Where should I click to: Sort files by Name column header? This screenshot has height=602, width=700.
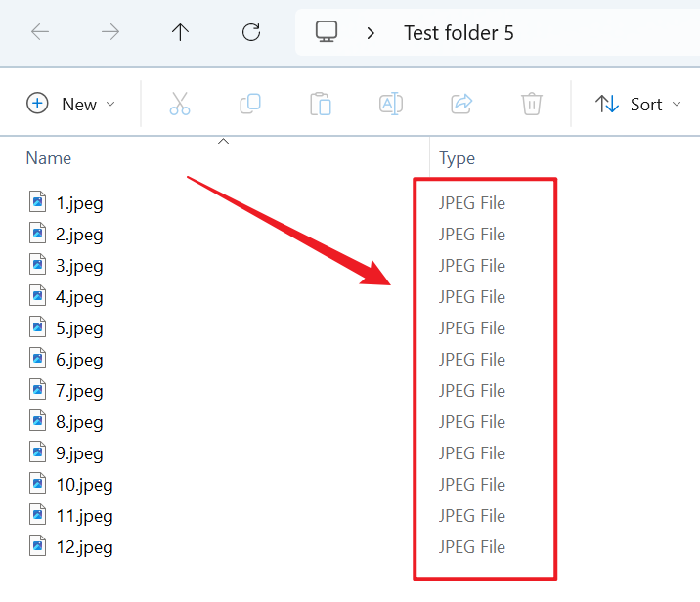[48, 158]
